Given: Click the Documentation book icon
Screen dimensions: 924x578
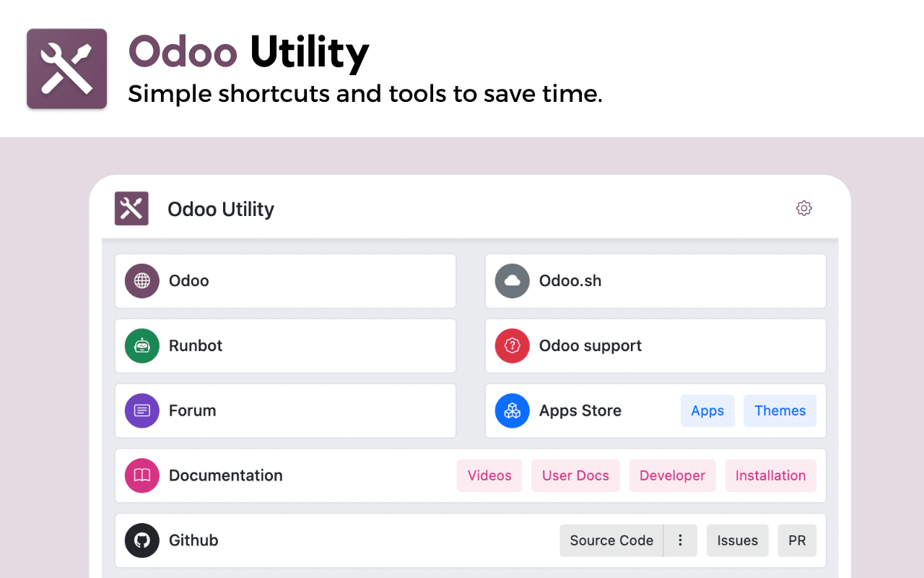Looking at the screenshot, I should [141, 475].
